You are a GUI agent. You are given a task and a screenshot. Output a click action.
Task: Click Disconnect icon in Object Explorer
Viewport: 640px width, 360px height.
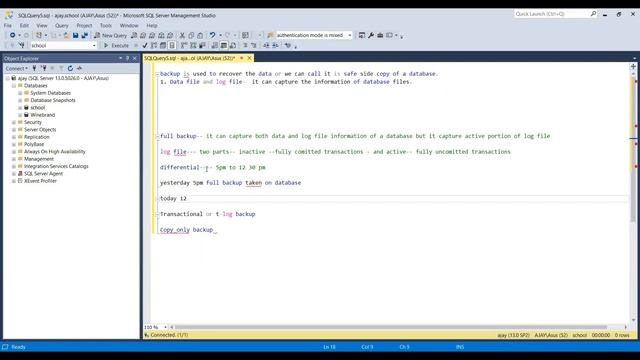43,68
